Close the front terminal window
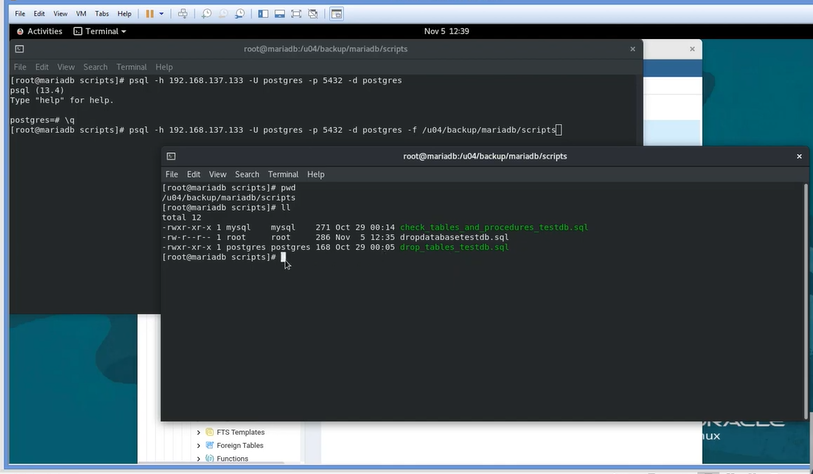 click(x=799, y=156)
